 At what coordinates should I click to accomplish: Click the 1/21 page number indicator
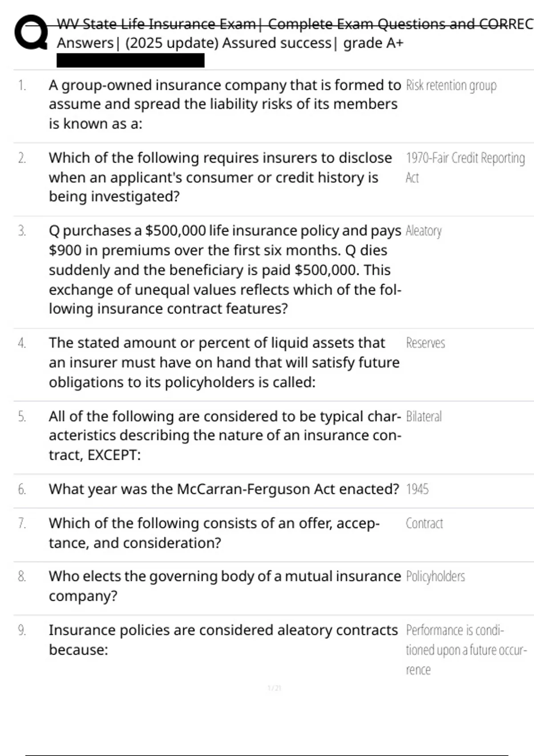pos(274,688)
